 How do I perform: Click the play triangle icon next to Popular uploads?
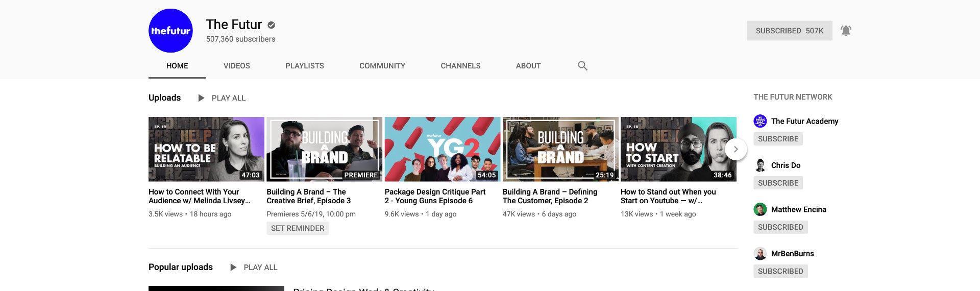click(x=233, y=267)
